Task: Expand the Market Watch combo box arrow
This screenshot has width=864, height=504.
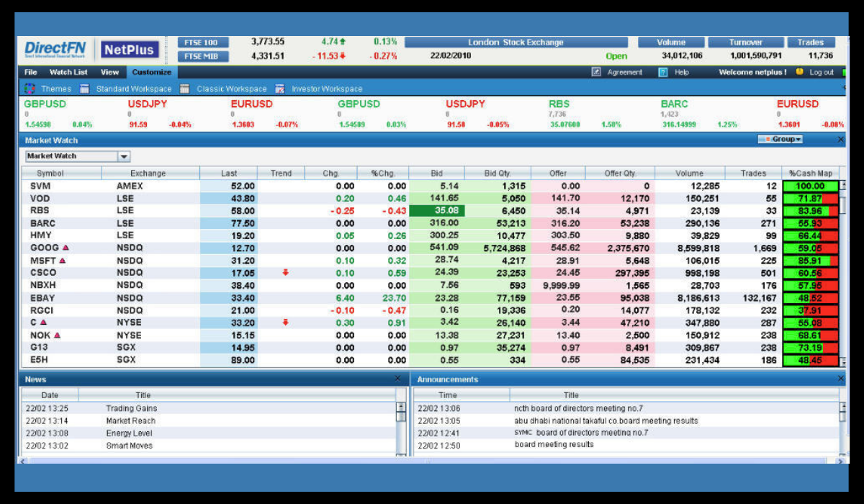Action: 124,156
